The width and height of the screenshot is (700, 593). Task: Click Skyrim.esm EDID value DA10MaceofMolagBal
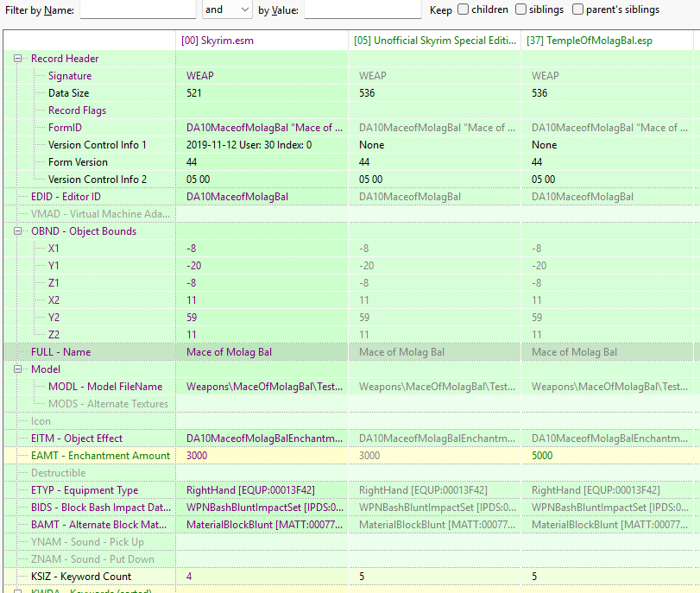point(237,197)
